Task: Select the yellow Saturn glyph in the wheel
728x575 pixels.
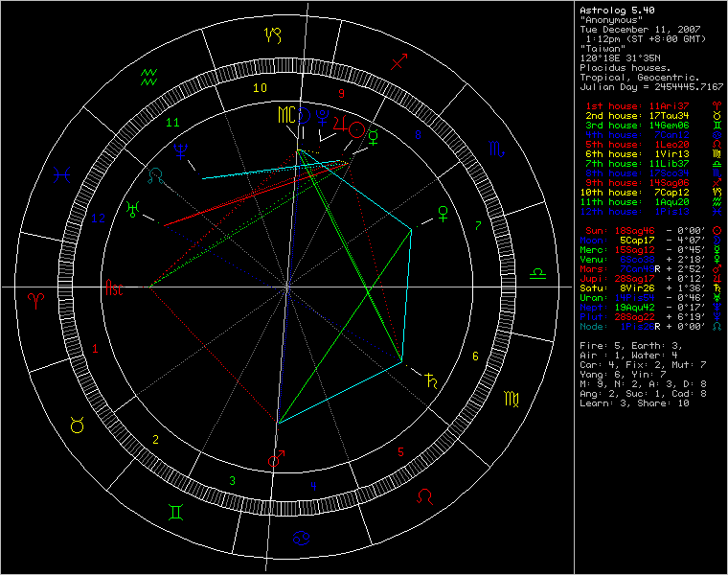Action: tap(431, 380)
